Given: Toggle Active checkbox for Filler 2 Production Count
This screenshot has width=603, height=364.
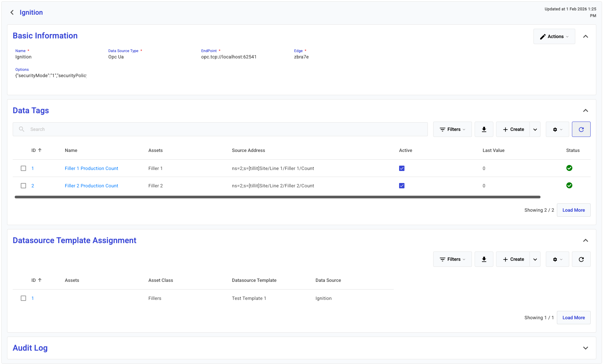Looking at the screenshot, I should (401, 186).
